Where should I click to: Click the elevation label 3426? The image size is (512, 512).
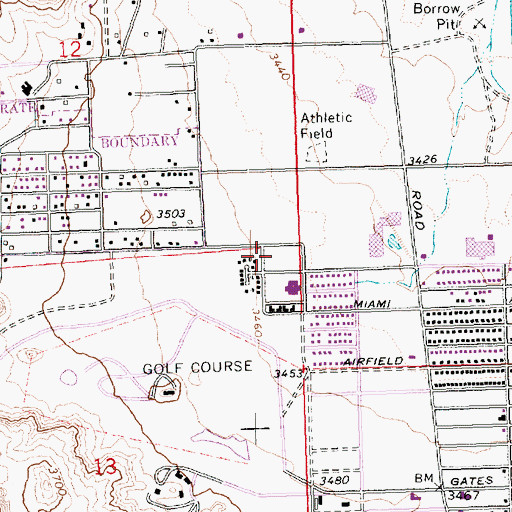[x=423, y=160]
